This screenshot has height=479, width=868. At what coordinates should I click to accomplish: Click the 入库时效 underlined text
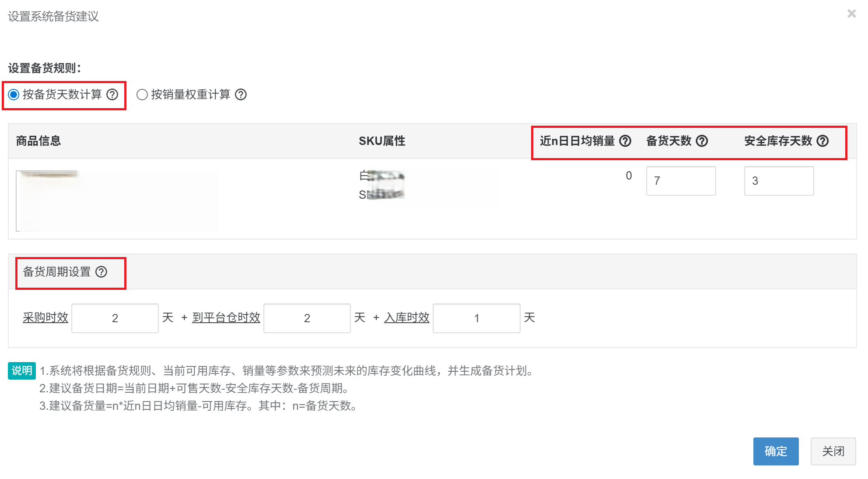click(406, 318)
